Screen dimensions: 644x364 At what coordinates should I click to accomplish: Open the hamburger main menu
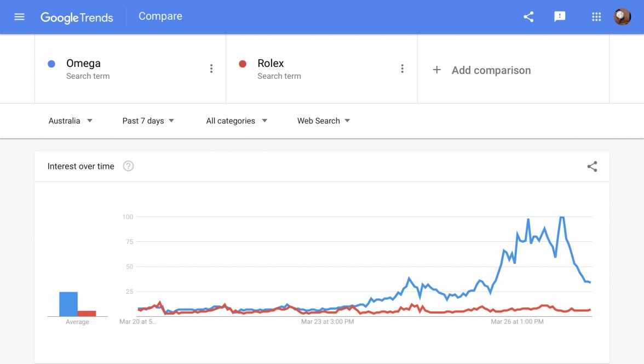(19, 16)
